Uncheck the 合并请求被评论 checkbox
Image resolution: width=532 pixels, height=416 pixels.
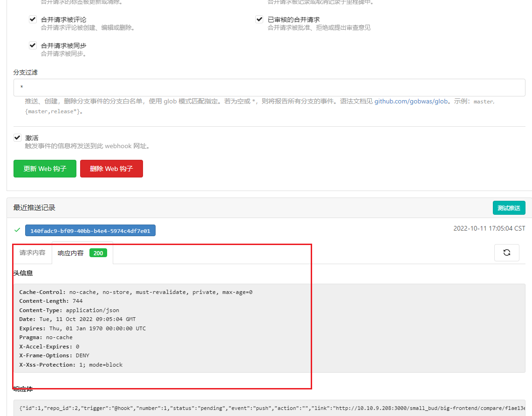[x=33, y=20]
